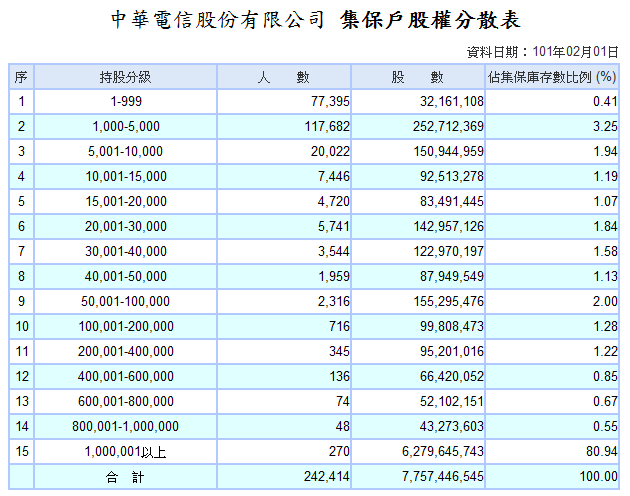Select the range 200,001-400,000

click(126, 352)
